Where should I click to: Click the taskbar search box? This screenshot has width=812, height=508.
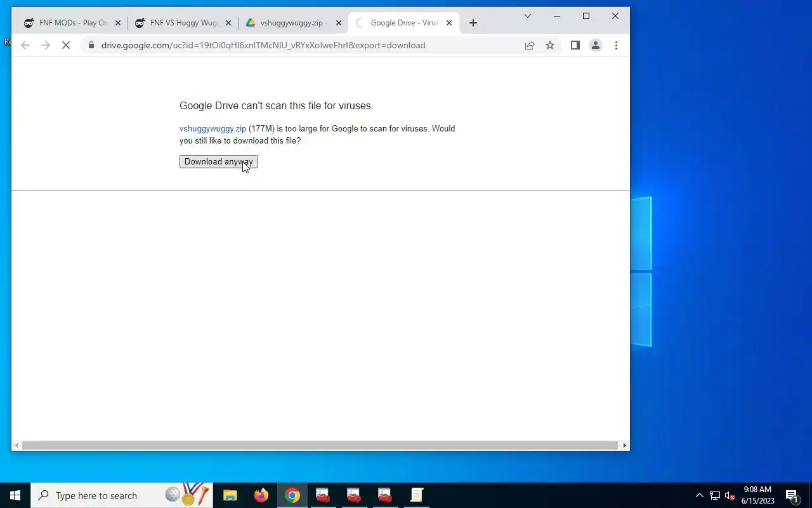(121, 495)
